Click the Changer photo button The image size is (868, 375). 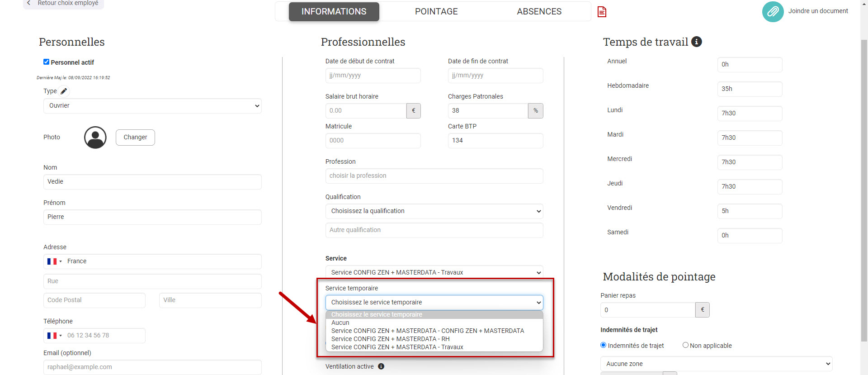(135, 138)
